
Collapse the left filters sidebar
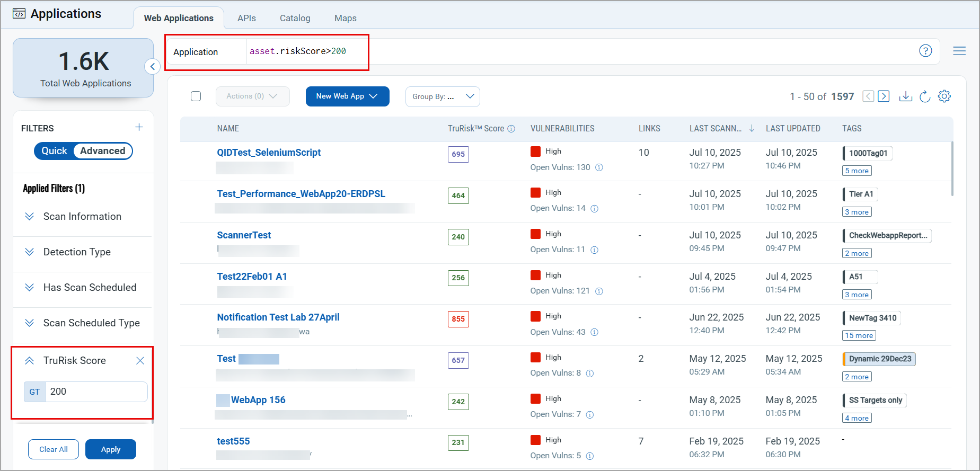(x=152, y=67)
